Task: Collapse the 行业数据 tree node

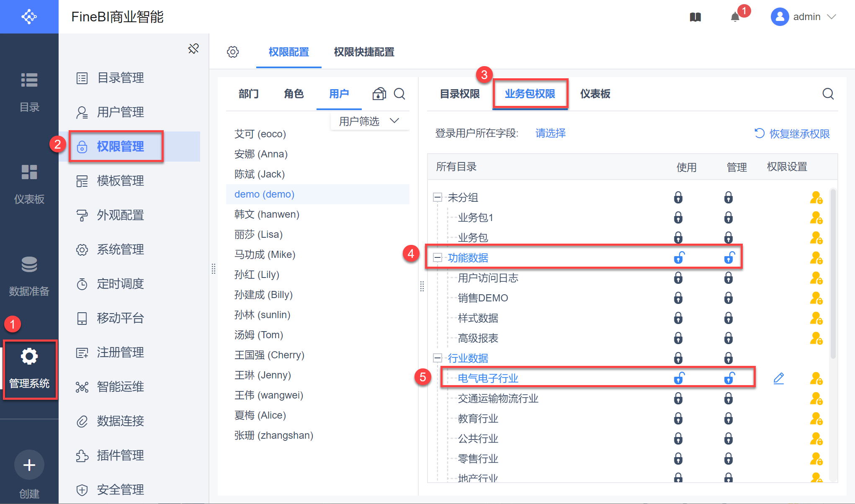Action: point(438,358)
